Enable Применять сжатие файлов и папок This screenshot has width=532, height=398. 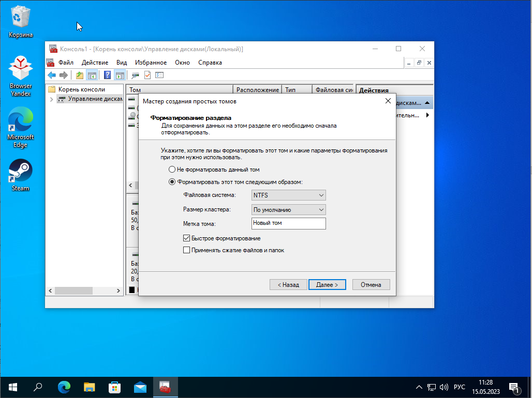click(186, 250)
